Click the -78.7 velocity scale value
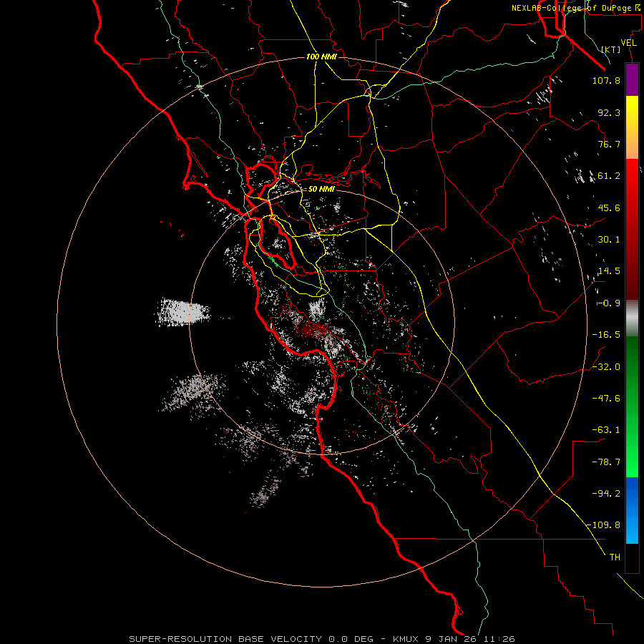644x644 pixels. [606, 462]
